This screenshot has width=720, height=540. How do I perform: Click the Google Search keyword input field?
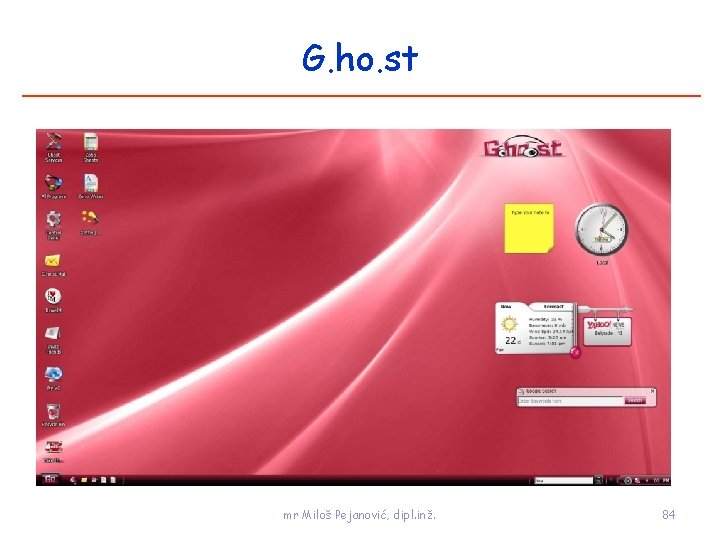click(x=570, y=401)
